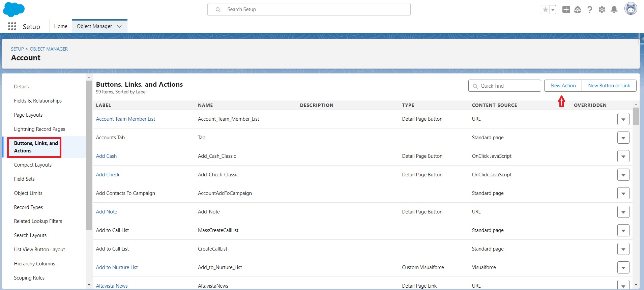Select the Object Manager tab
The image size is (644, 290).
click(x=94, y=26)
